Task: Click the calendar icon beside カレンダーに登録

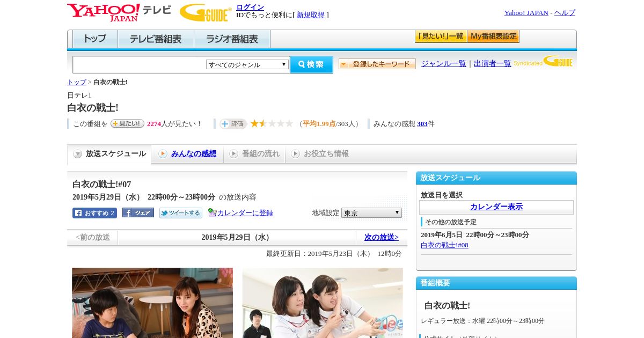Action: point(212,212)
